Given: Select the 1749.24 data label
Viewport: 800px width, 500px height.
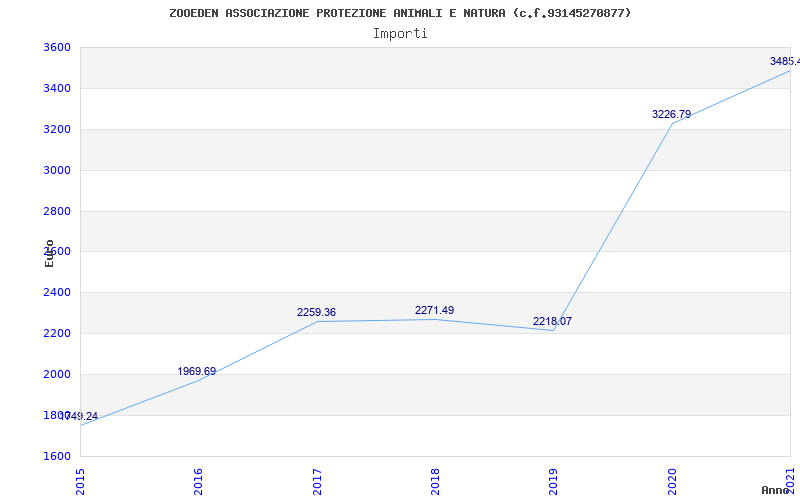Looking at the screenshot, I should 79,416.
